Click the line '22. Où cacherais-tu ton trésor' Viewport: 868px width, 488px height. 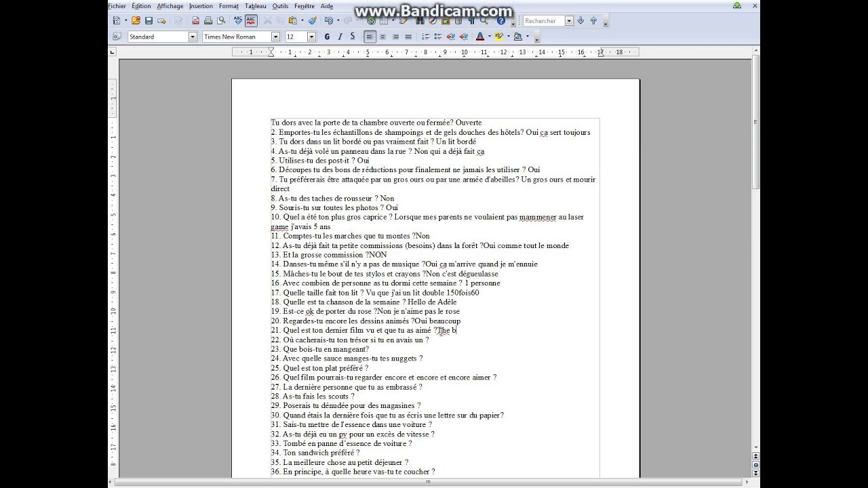(350, 340)
